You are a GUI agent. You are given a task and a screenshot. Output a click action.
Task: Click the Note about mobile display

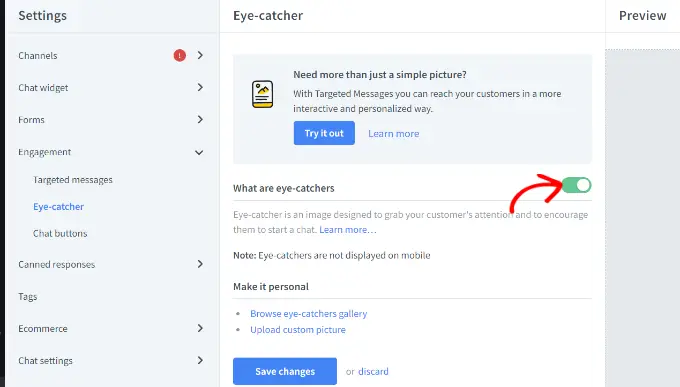click(332, 256)
